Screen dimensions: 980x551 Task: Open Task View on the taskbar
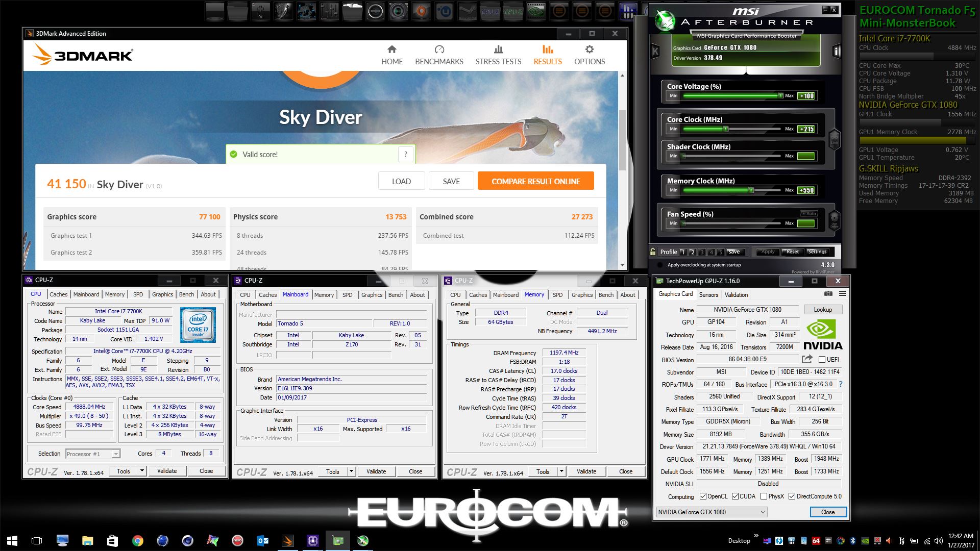(x=37, y=541)
